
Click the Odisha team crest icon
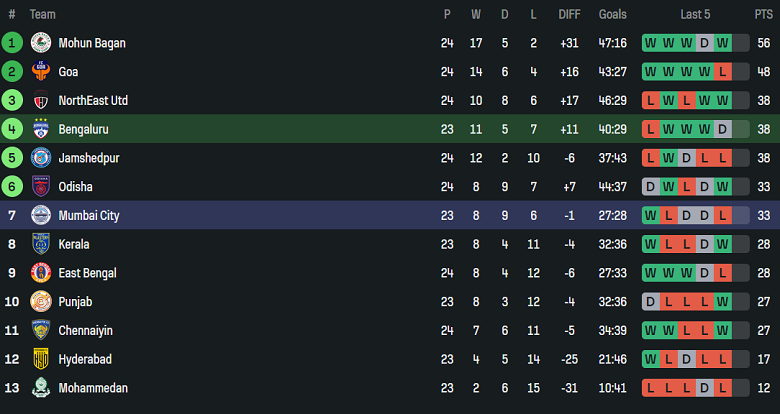(x=41, y=187)
